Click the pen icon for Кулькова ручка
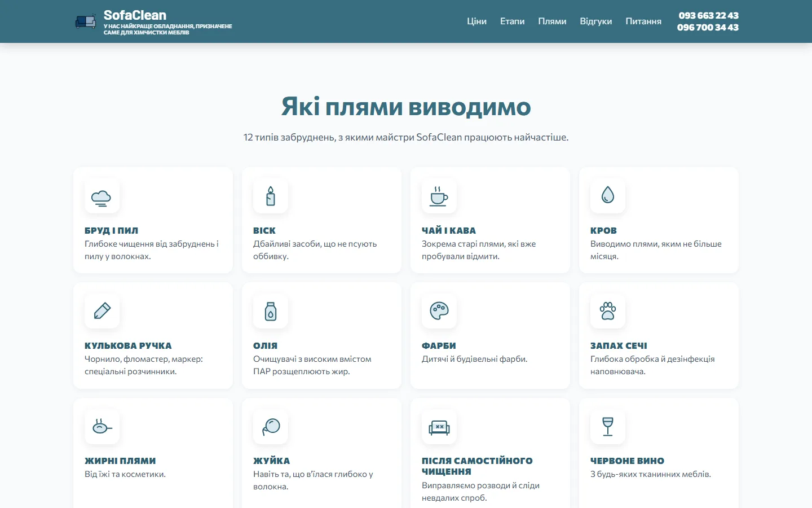 coord(102,310)
